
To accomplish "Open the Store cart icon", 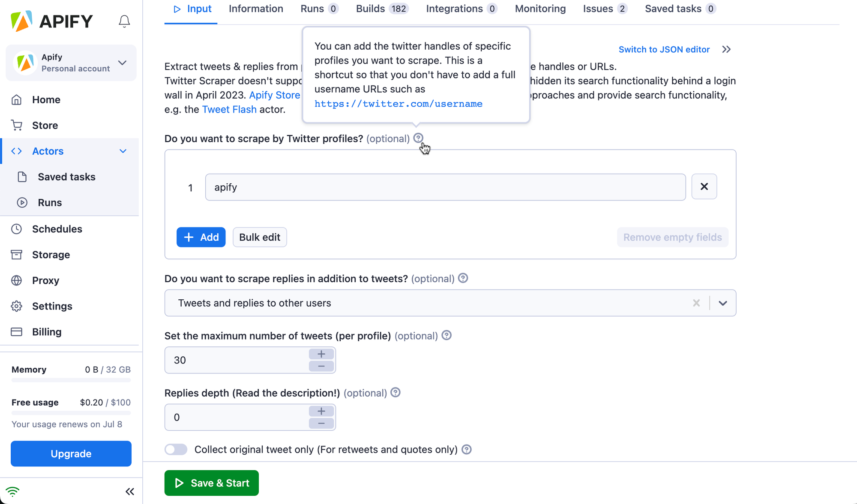I will click(x=17, y=125).
